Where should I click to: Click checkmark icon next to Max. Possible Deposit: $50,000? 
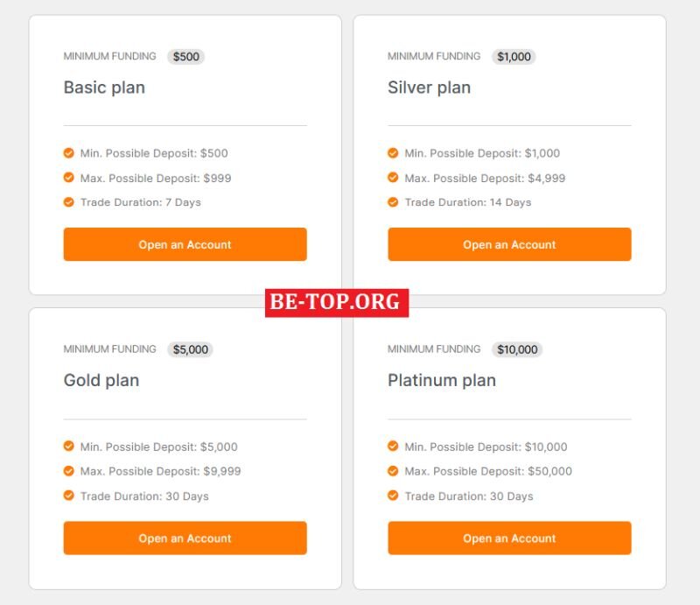coord(393,471)
